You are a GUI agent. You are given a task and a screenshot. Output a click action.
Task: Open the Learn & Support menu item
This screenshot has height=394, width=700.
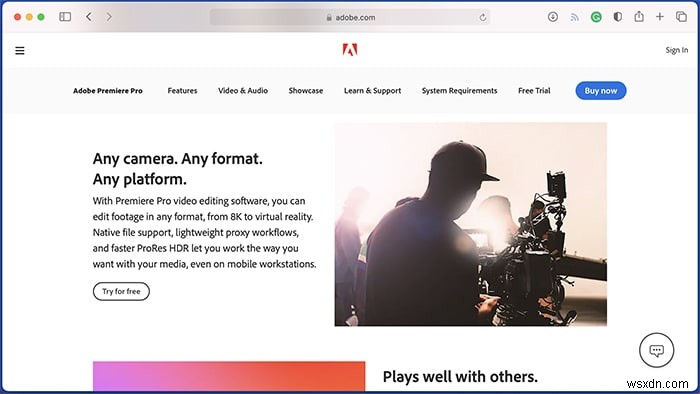click(x=372, y=91)
